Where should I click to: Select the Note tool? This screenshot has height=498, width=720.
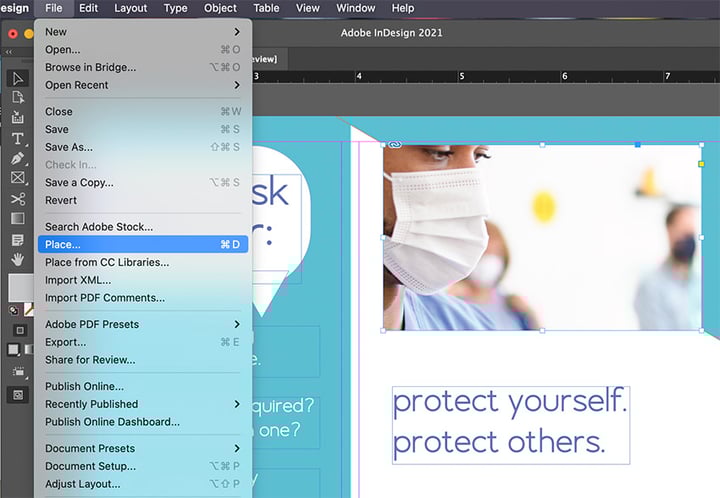[18, 240]
